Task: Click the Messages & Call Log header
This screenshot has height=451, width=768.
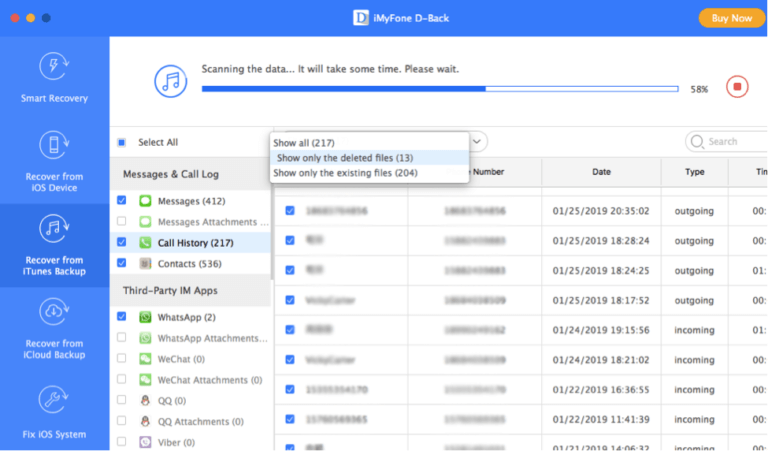Action: (x=191, y=174)
